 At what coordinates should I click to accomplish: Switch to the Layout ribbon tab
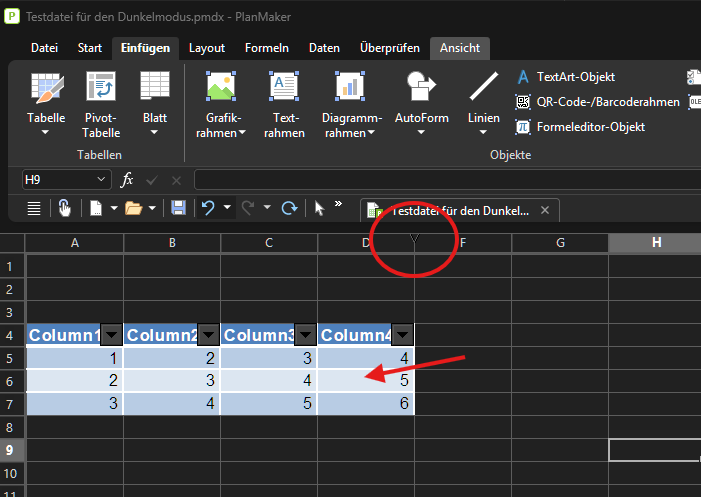coord(207,48)
